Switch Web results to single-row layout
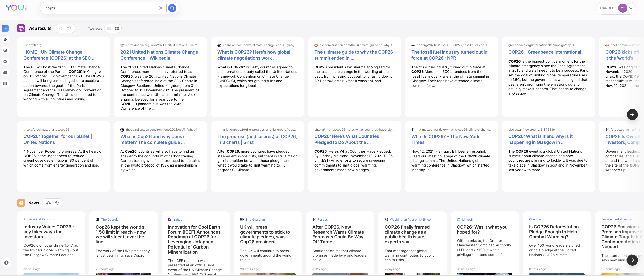Screen dimensions: 644x276 coord(109,29)
